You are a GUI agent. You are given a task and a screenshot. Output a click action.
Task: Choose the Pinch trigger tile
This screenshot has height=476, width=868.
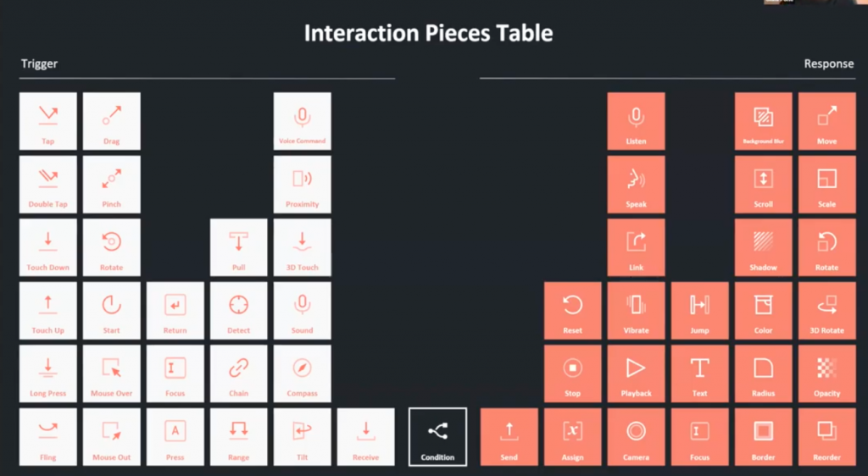111,184
